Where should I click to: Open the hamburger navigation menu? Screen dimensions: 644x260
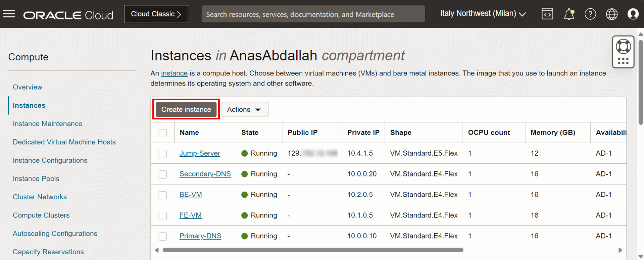click(x=9, y=14)
